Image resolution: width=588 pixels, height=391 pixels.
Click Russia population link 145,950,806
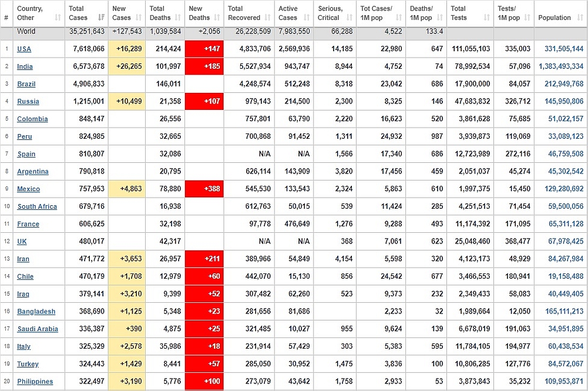[564, 101]
